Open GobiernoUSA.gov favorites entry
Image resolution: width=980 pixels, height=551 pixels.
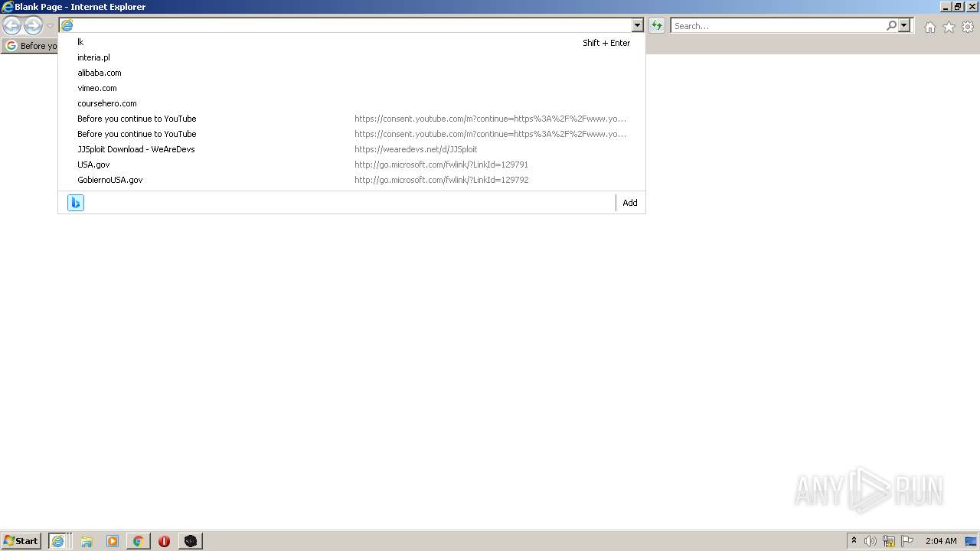[351, 180]
